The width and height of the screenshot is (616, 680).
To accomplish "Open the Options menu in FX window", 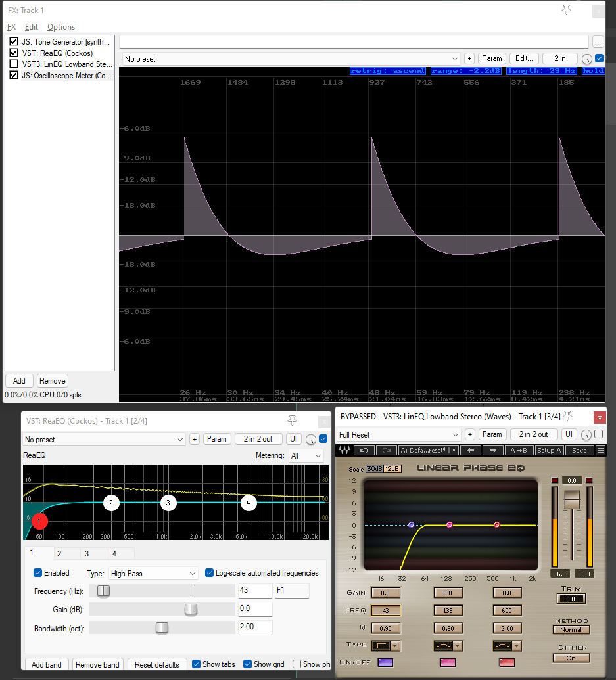I will tap(61, 27).
